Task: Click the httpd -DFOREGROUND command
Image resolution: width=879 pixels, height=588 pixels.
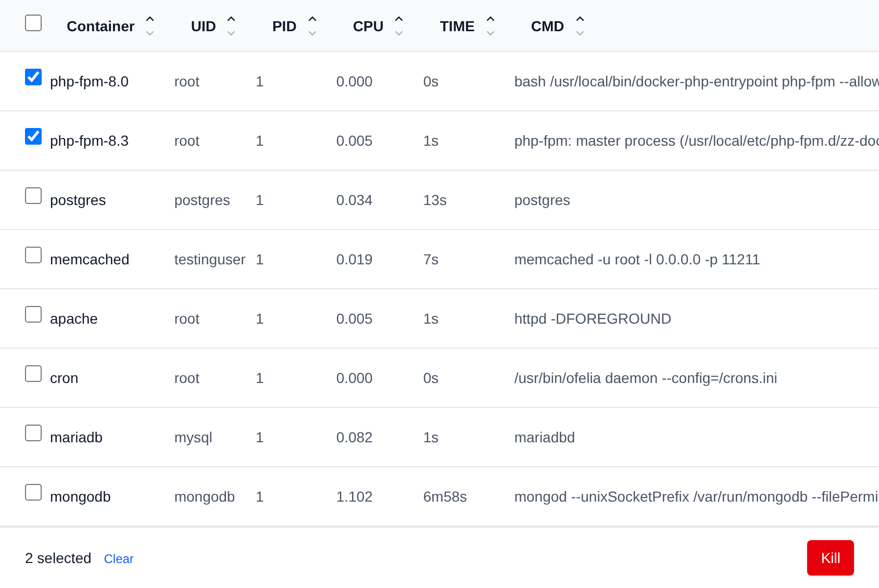Action: (593, 319)
